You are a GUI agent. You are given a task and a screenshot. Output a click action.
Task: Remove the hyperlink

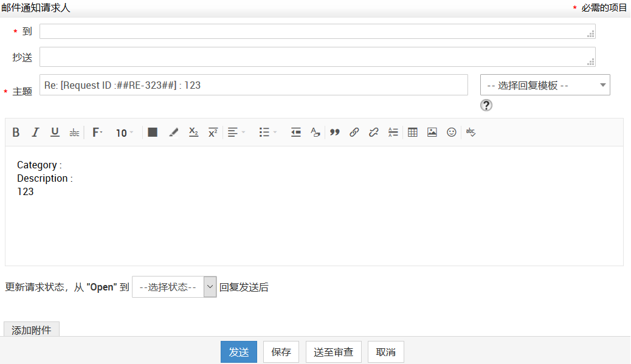[x=373, y=132]
